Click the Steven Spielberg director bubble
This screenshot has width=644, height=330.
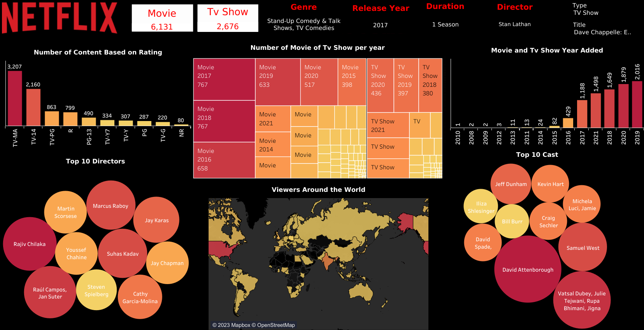pyautogui.click(x=97, y=290)
